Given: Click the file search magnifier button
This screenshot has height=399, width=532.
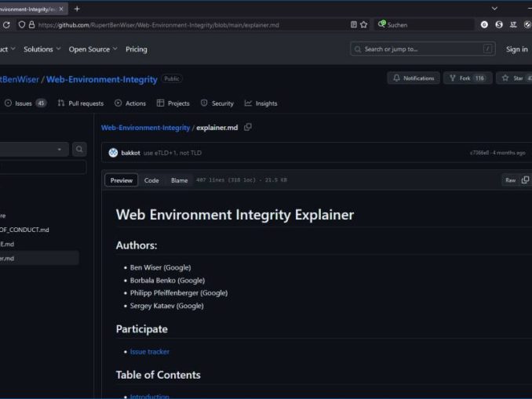Looking at the screenshot, I should coord(79,149).
